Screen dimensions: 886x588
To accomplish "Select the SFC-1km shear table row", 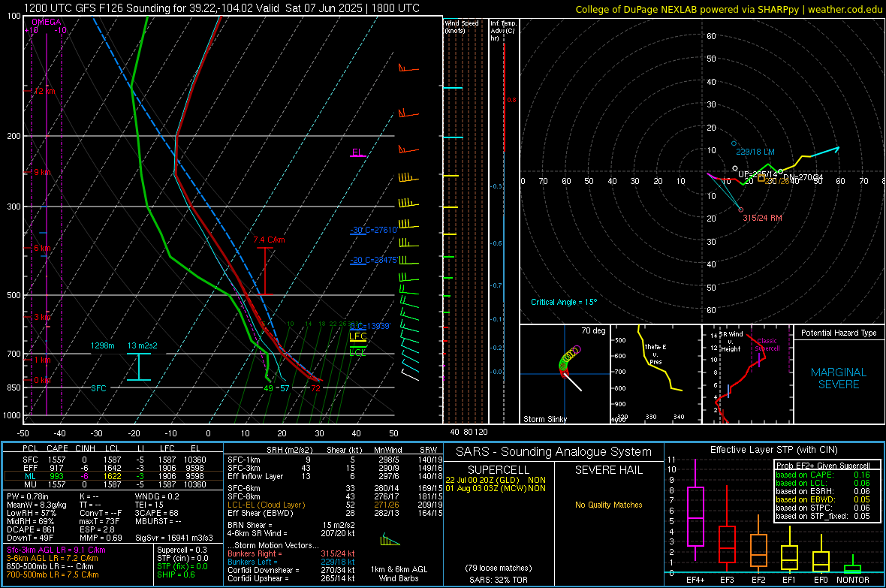I will pos(335,460).
